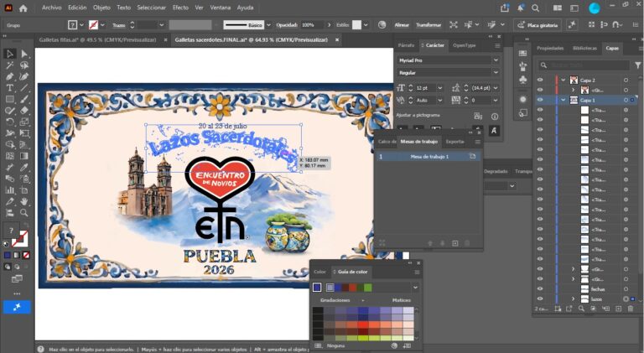This screenshot has height=353, width=644.
Task: Select the Hand tool
Action: [24, 201]
